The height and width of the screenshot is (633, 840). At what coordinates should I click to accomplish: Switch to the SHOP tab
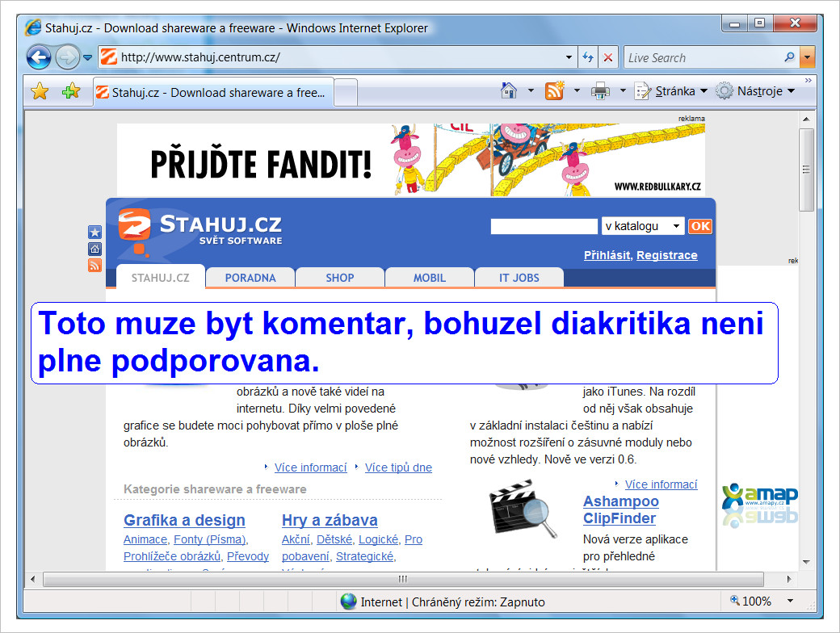coord(340,278)
